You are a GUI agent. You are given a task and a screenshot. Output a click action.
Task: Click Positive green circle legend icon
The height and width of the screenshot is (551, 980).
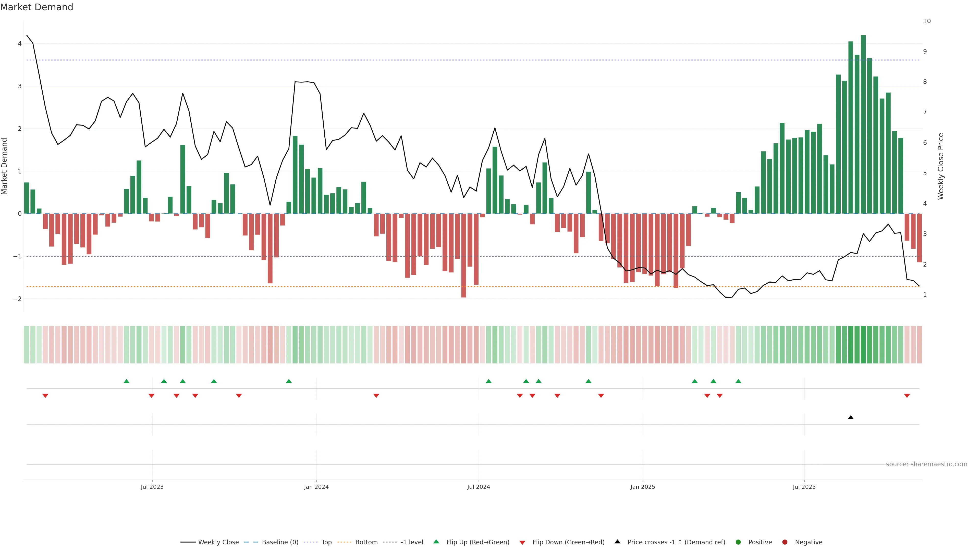coord(738,542)
